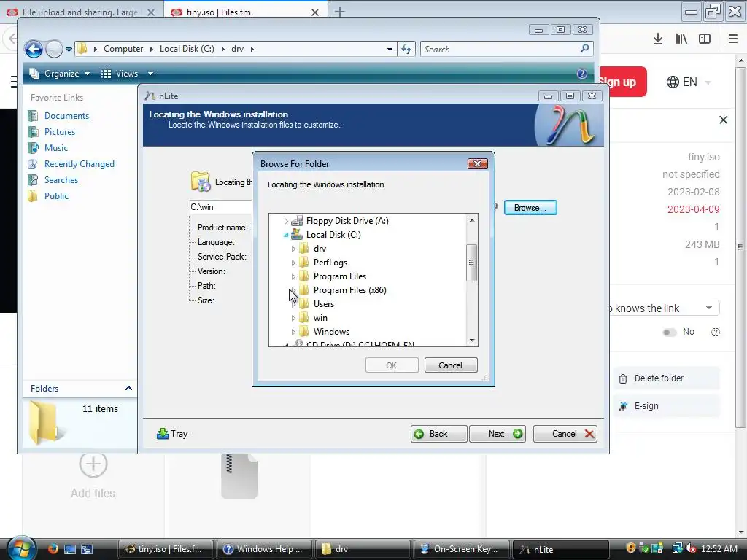Viewport: 747px width, 560px height.
Task: Open Pictures favorite link
Action: [x=60, y=132]
